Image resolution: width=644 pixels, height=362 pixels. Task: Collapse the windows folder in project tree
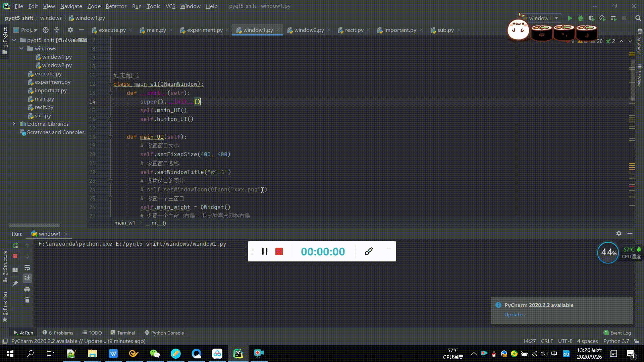(x=21, y=48)
